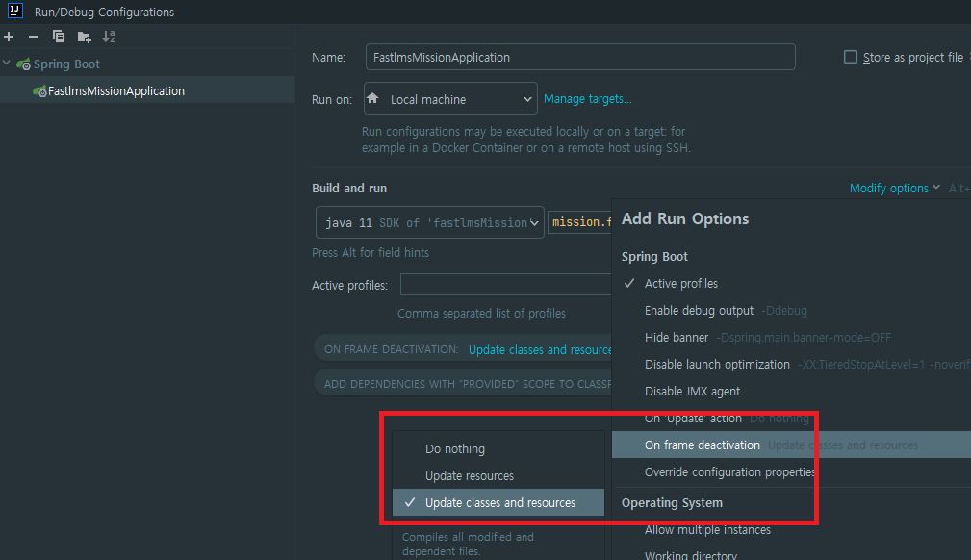Click the Comma separated list of profiles hint
This screenshot has width=971, height=560.
point(481,314)
